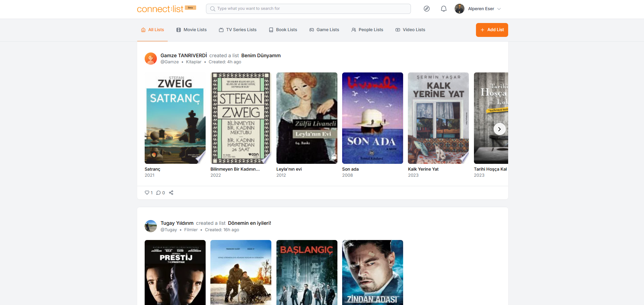Switch to Video Lists tab
The height and width of the screenshot is (305, 644).
(x=410, y=30)
